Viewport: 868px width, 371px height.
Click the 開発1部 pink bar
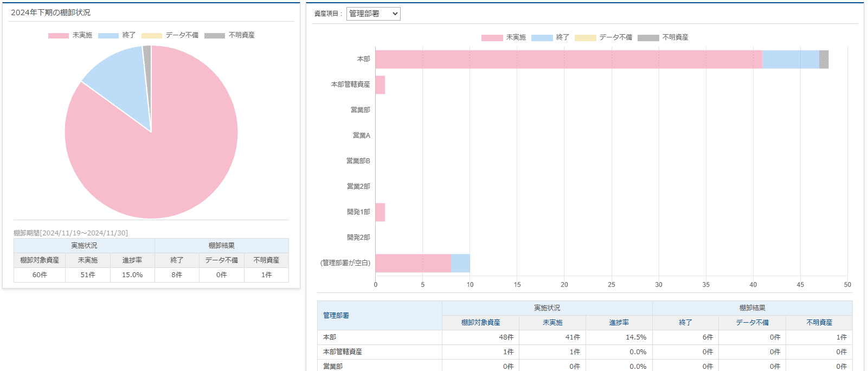point(380,212)
